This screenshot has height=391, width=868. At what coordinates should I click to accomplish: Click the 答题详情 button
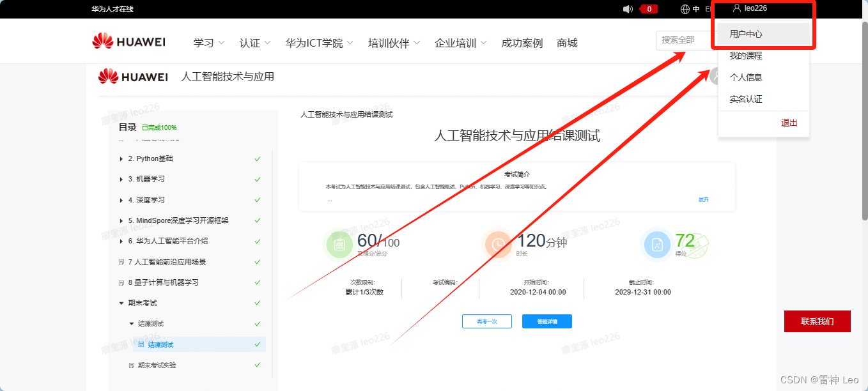pos(546,321)
